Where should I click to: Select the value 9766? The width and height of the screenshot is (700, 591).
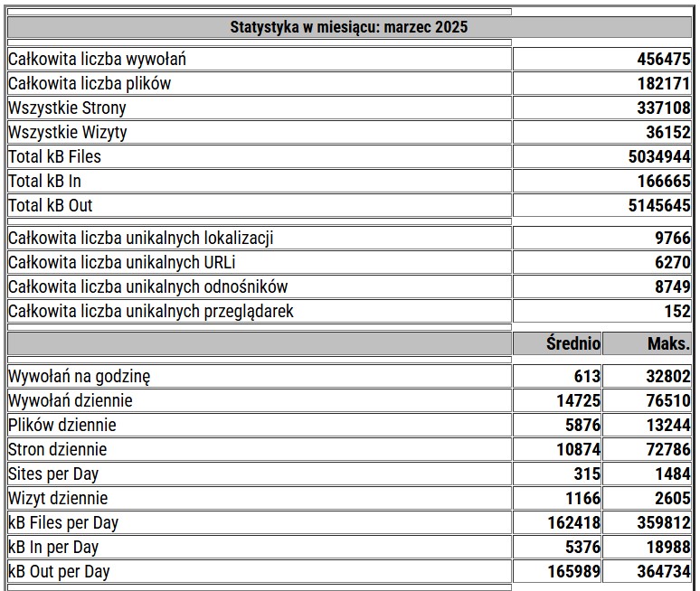pos(672,238)
